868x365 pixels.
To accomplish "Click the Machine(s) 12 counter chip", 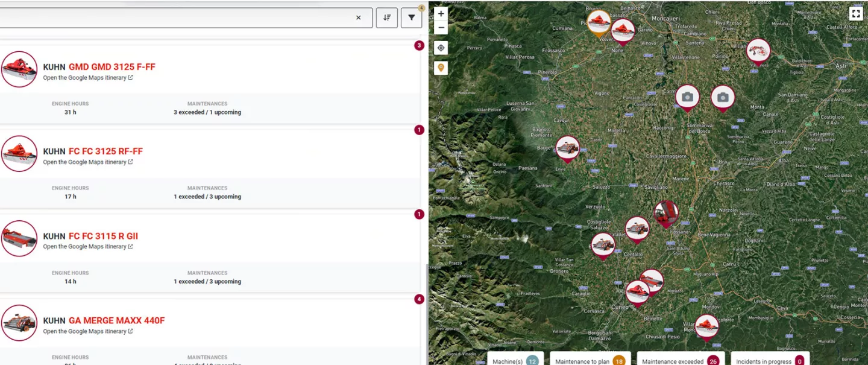I will [515, 360].
